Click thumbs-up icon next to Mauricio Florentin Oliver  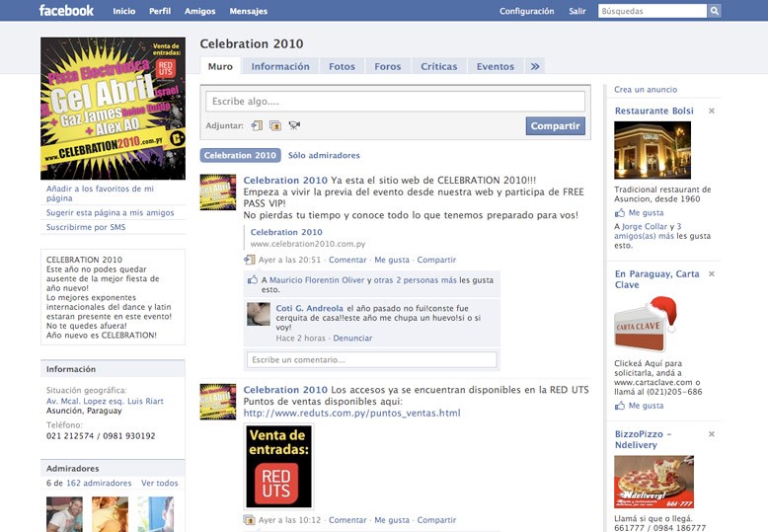[253, 280]
